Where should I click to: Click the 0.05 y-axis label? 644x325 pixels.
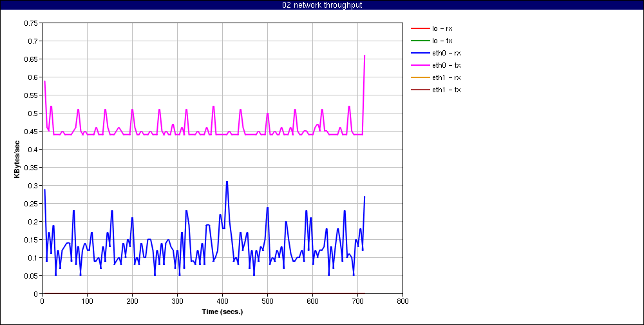click(x=31, y=275)
